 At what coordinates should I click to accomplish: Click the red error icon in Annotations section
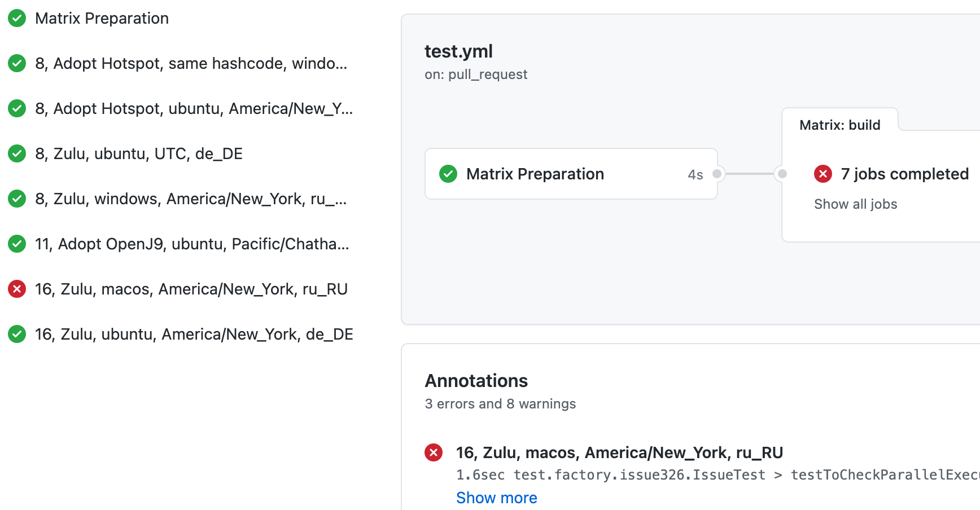pos(434,452)
